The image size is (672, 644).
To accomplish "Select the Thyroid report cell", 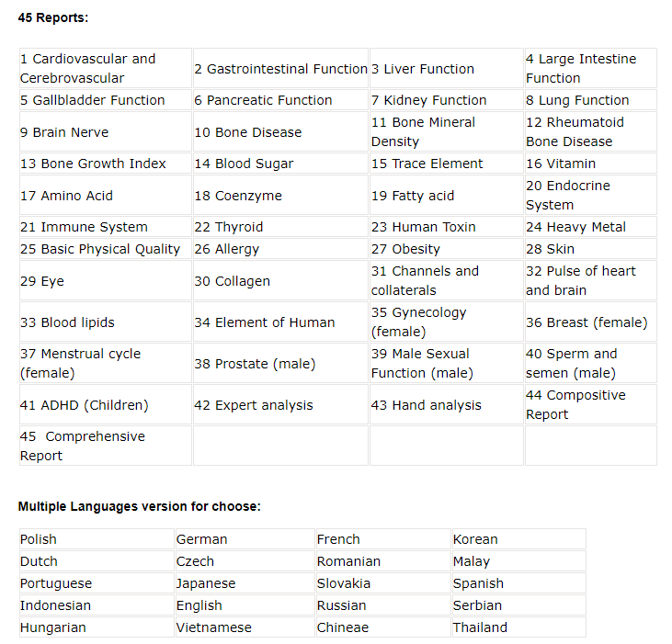I will click(280, 227).
